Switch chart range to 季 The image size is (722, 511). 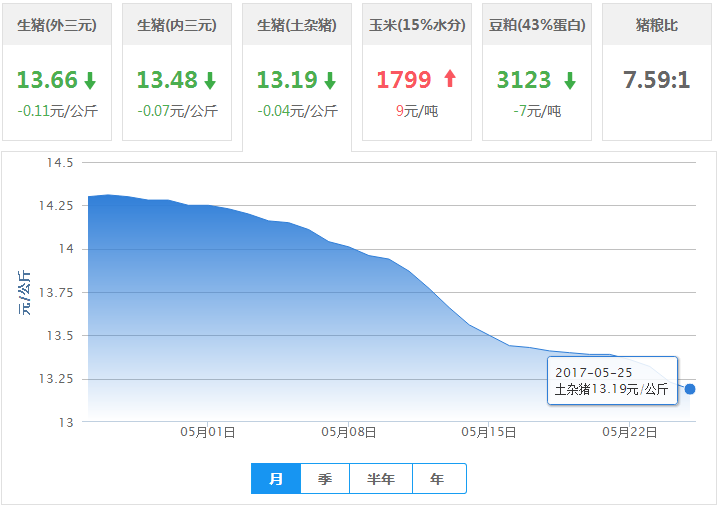pyautogui.click(x=325, y=479)
